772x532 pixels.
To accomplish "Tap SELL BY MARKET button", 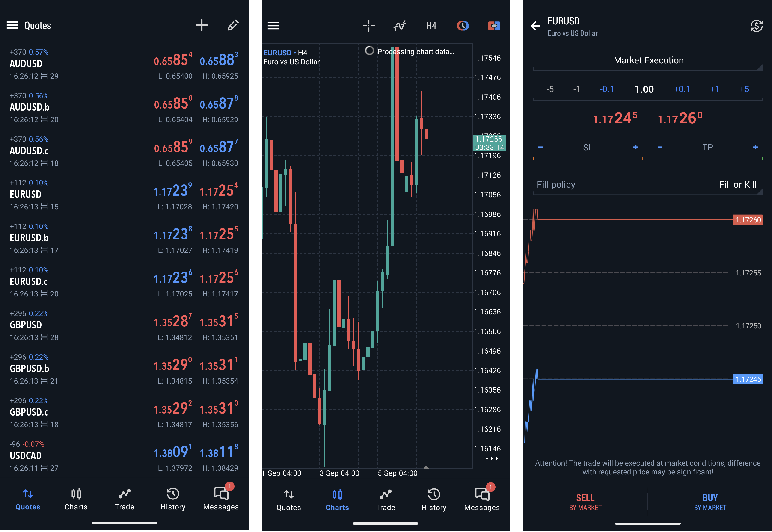I will [585, 502].
